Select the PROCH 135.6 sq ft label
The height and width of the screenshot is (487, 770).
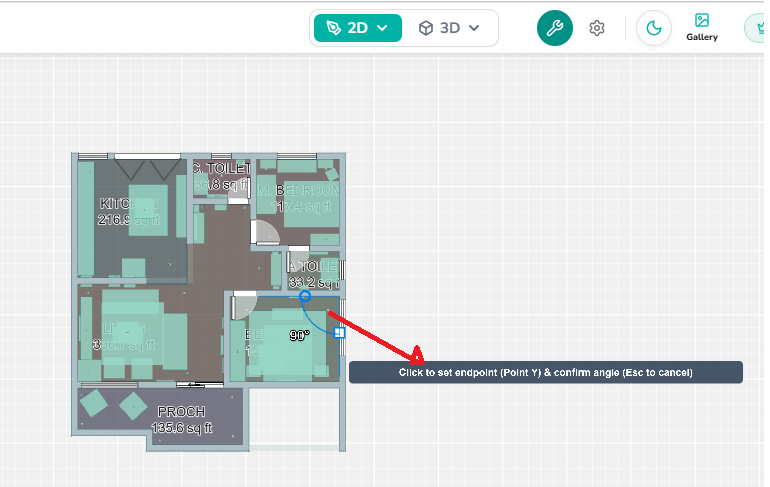[182, 419]
